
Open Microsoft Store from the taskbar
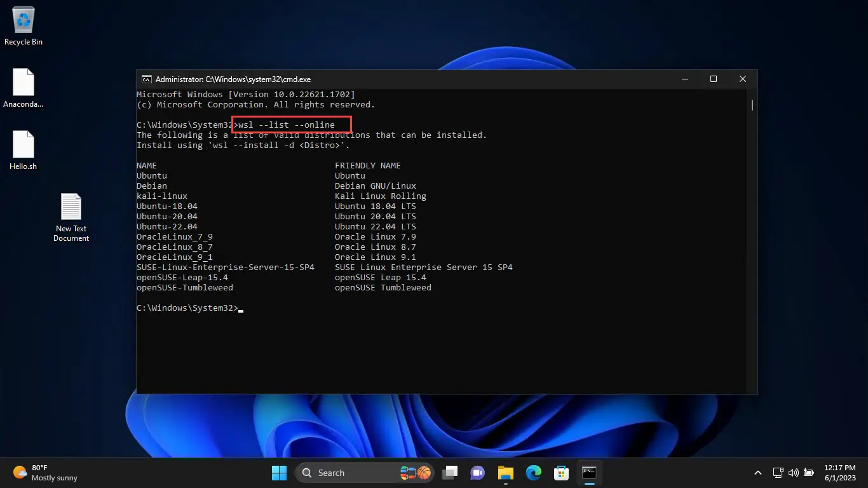(x=561, y=473)
